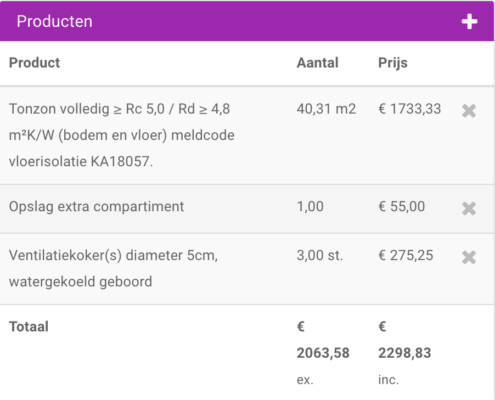Remove the Ventilatiekoker(s) product row
Viewport: 495px width, 400px height.
pyautogui.click(x=469, y=257)
